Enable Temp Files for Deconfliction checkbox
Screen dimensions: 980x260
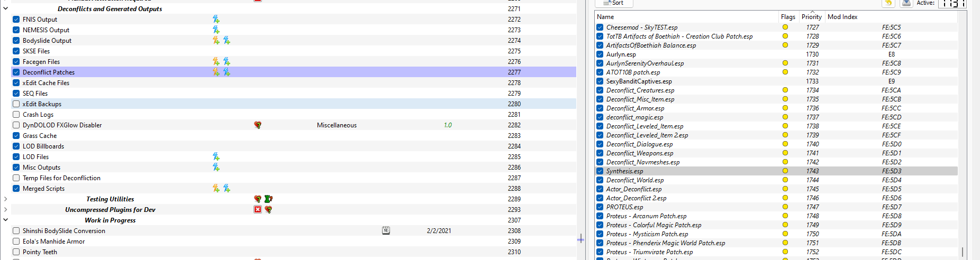16,178
